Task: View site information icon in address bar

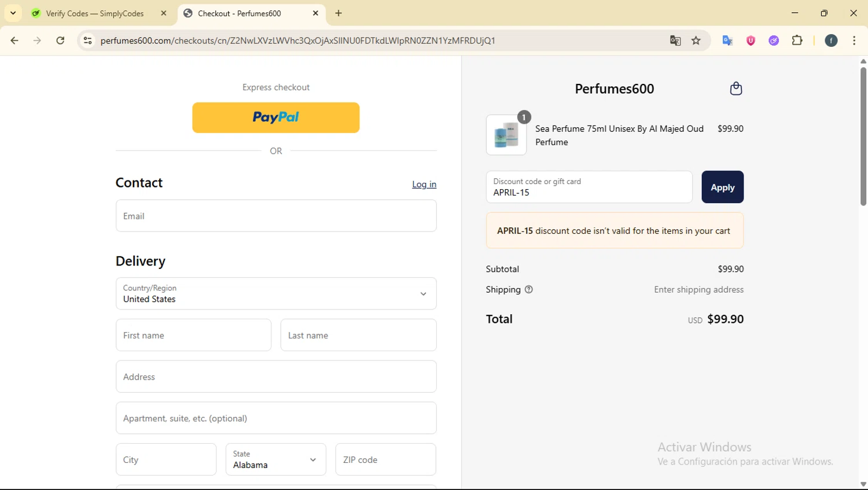Action: click(x=88, y=40)
